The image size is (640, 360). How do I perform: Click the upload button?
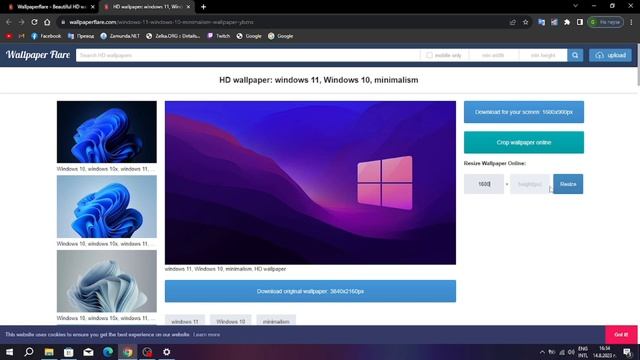pyautogui.click(x=610, y=55)
